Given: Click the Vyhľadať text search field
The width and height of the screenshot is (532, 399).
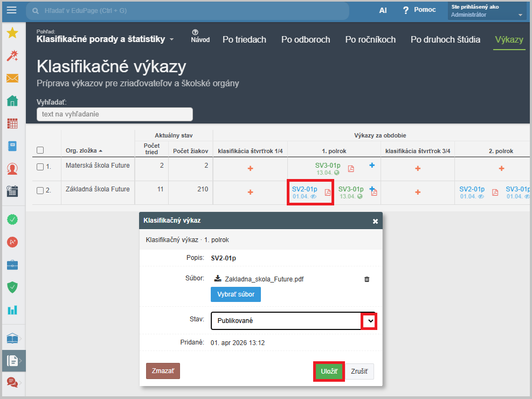Looking at the screenshot, I should click(x=114, y=114).
